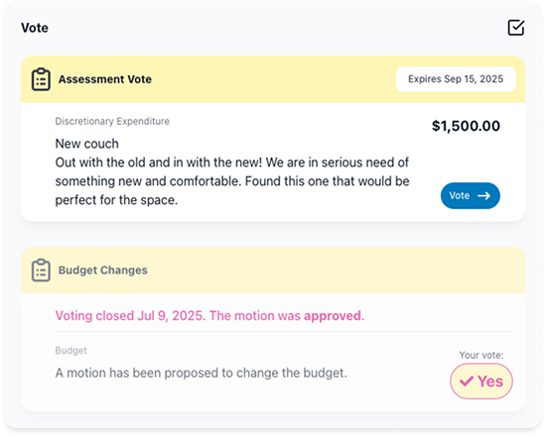The width and height of the screenshot is (546, 437).
Task: Open the Vote button for New couch
Action: click(470, 196)
